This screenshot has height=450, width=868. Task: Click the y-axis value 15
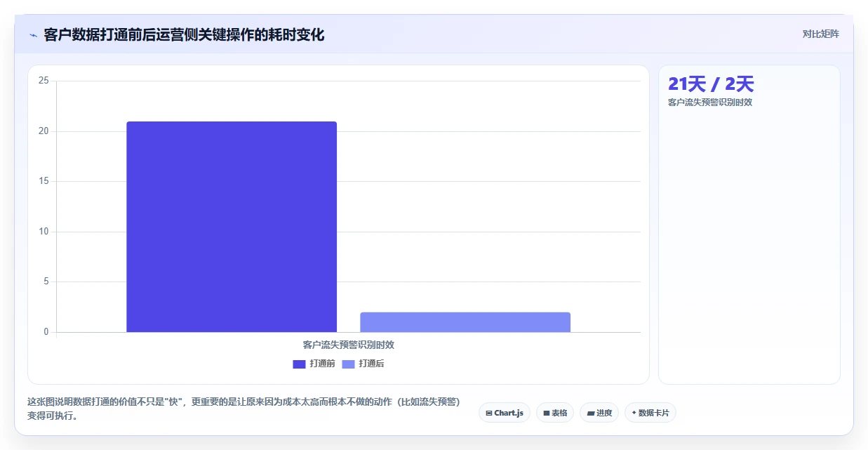pyautogui.click(x=44, y=181)
